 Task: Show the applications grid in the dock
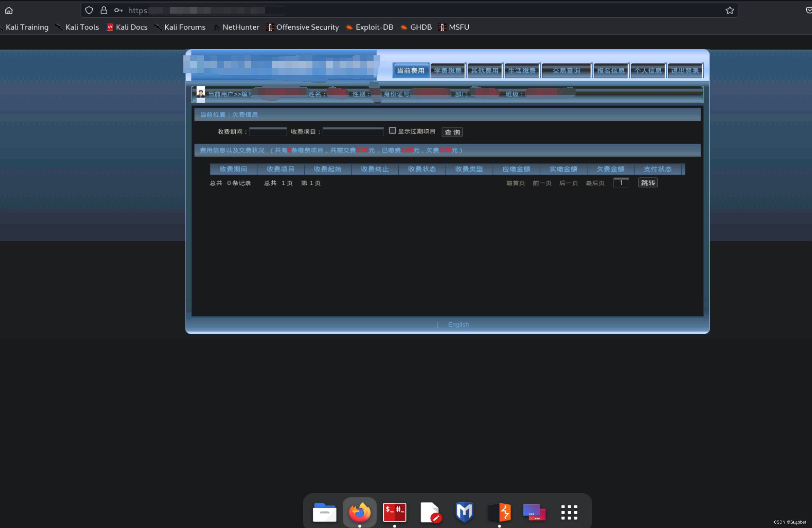[569, 512]
